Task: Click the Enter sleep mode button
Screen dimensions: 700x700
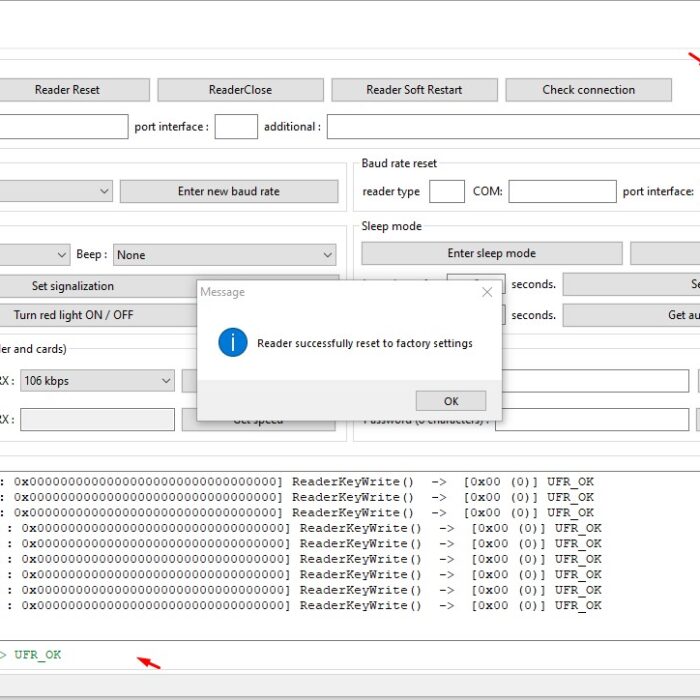Action: point(492,254)
